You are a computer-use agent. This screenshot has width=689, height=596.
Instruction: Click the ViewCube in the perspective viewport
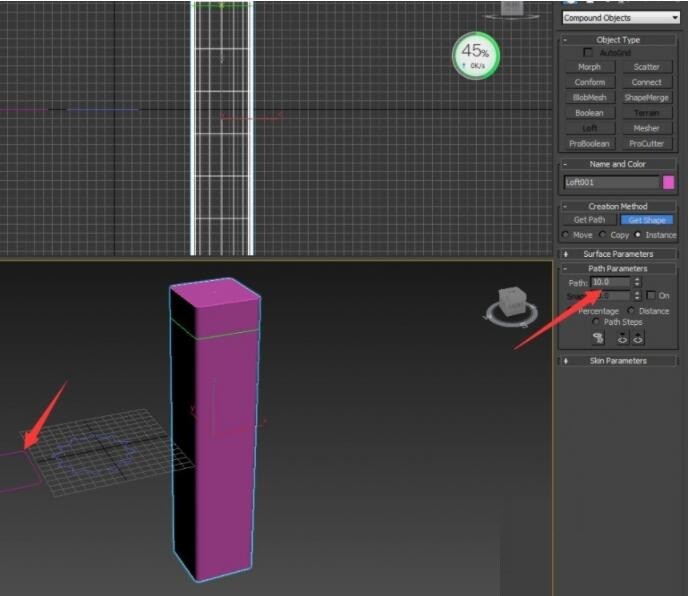[510, 303]
